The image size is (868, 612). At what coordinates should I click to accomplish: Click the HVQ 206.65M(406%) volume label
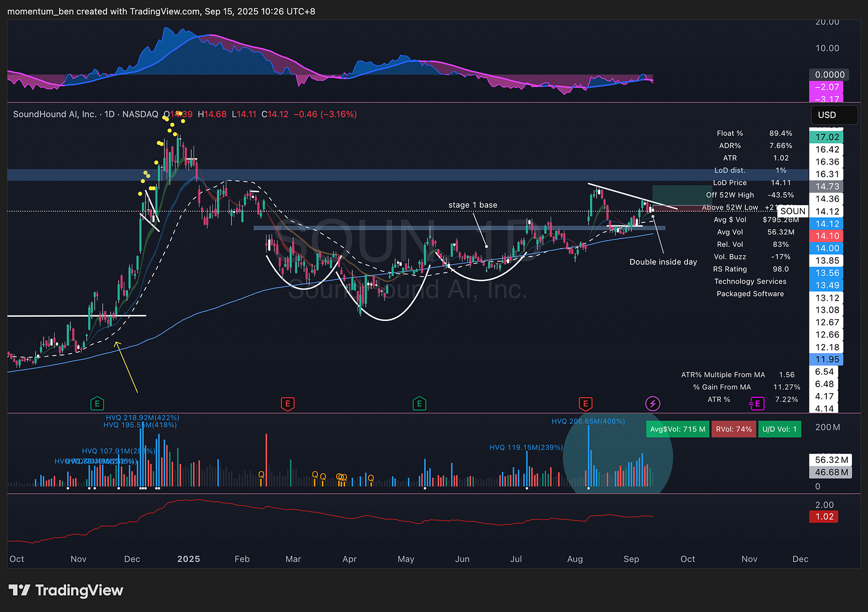click(588, 421)
